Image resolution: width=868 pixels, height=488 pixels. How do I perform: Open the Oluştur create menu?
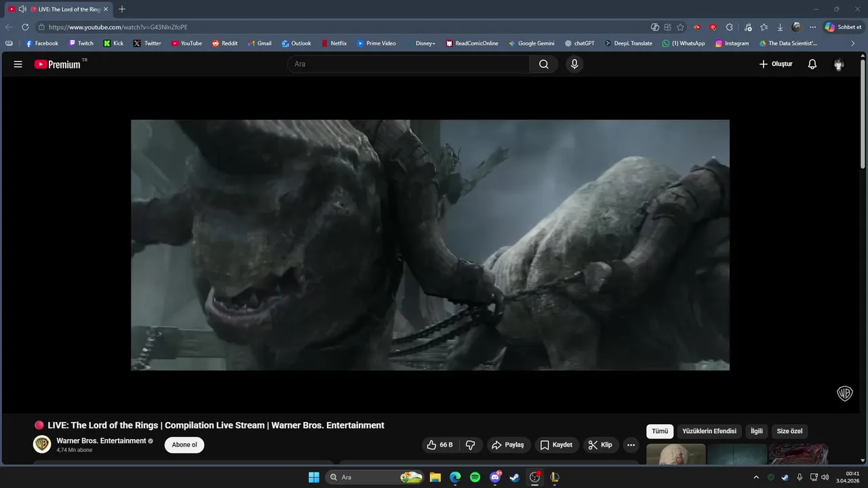tap(775, 64)
